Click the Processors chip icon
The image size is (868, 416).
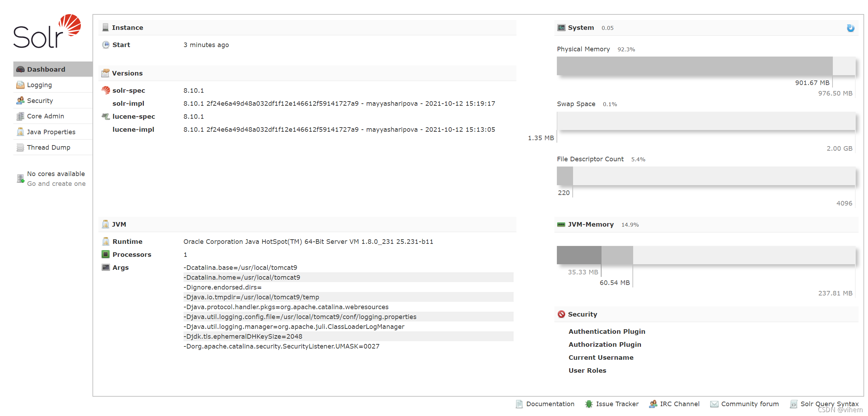click(105, 254)
